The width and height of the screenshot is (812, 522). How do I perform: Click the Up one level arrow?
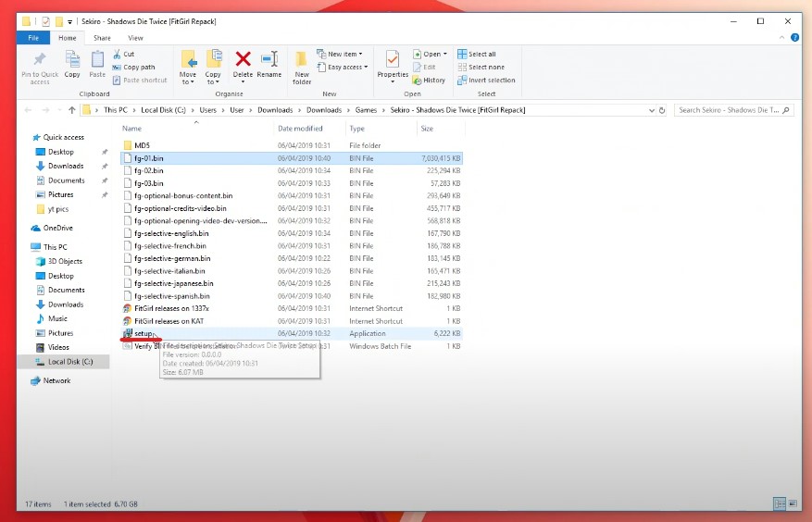coord(72,110)
